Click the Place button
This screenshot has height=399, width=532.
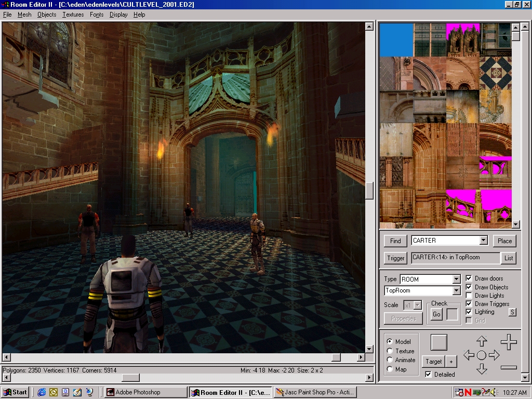pos(504,241)
